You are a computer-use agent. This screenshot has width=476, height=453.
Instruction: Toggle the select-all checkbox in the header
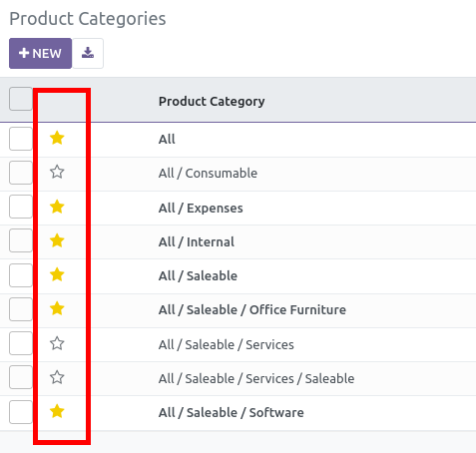coord(21,99)
